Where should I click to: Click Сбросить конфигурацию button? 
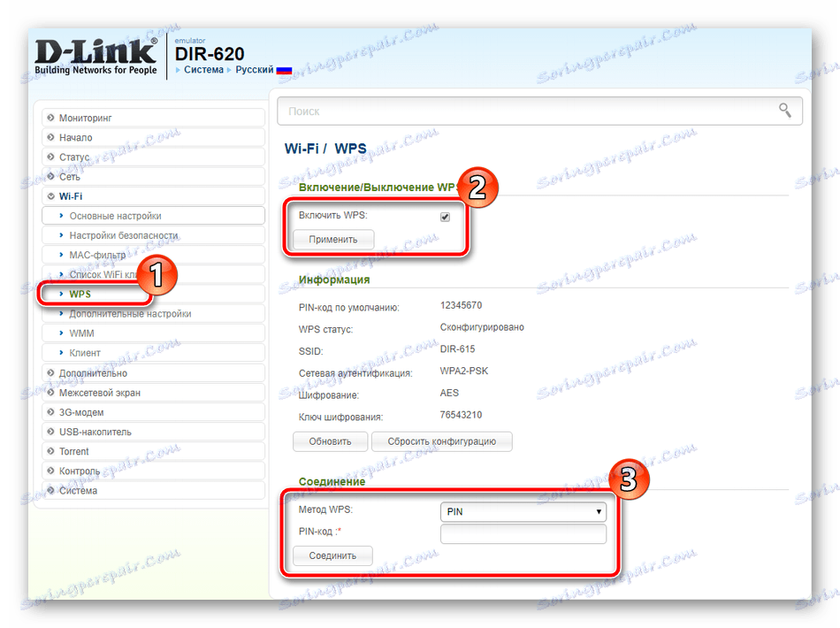point(442,441)
